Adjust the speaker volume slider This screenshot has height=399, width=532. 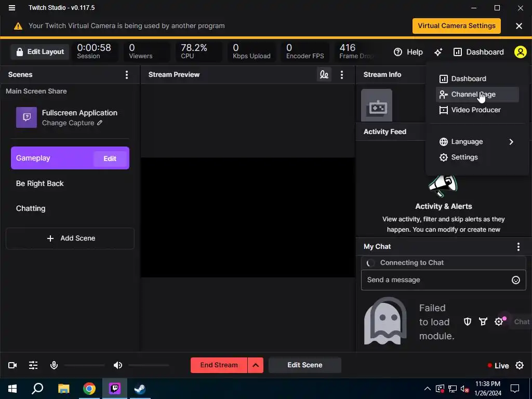click(x=149, y=365)
